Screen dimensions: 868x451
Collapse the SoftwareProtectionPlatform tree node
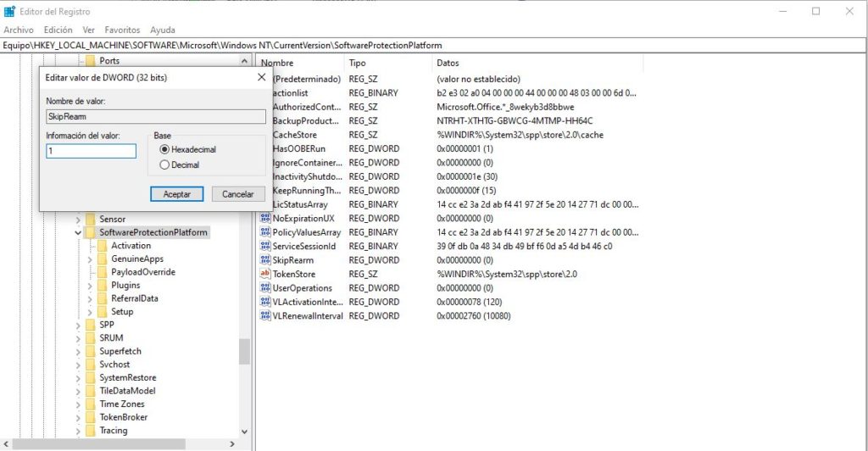(x=77, y=232)
